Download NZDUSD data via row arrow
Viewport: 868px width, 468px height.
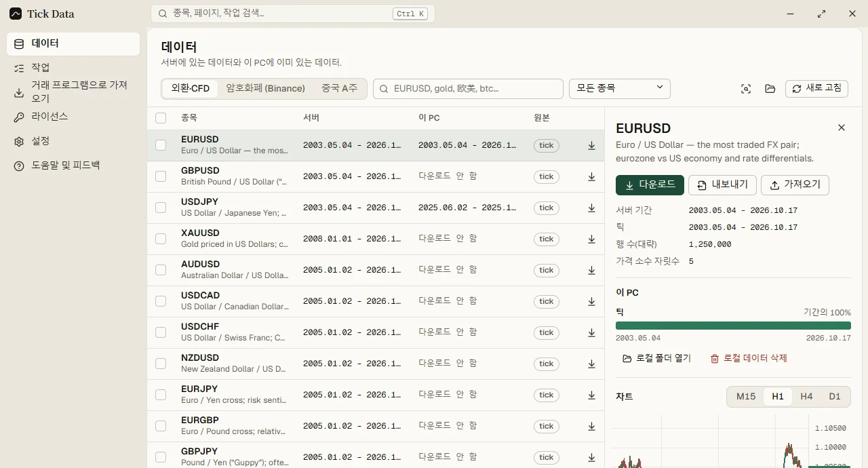click(x=591, y=364)
